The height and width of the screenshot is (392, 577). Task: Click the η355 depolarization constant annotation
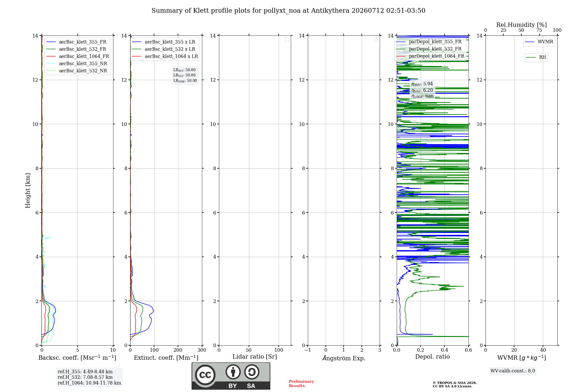pos(422,84)
